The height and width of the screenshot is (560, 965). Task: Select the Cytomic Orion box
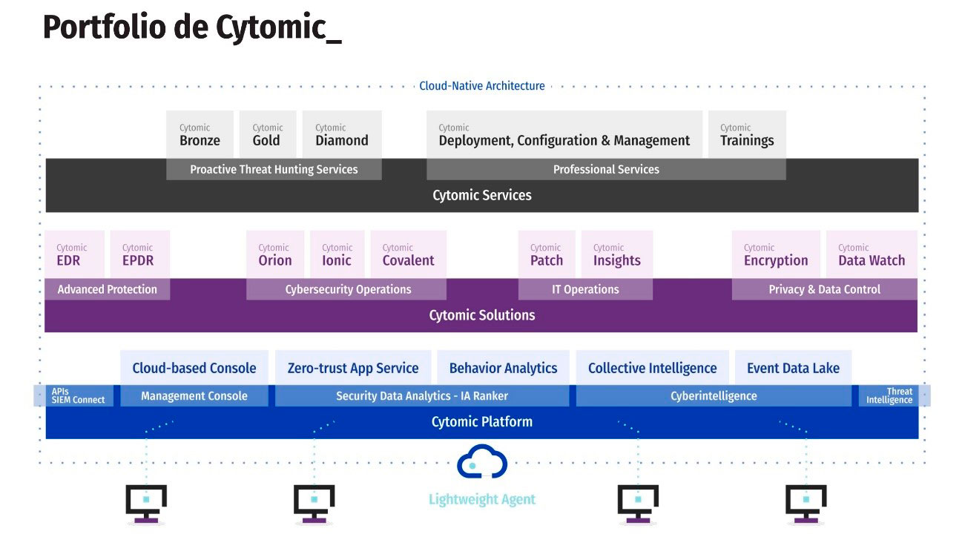pos(275,254)
